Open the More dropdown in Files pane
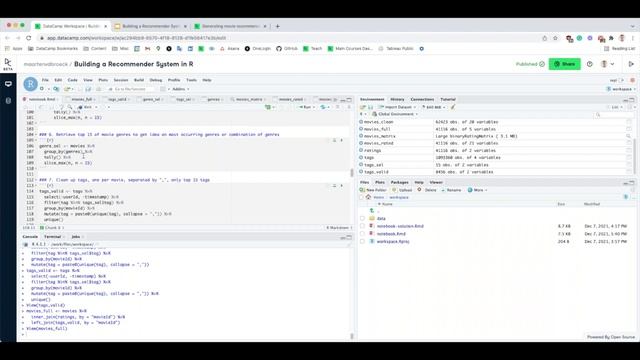This screenshot has width=640, height=360. click(478, 190)
